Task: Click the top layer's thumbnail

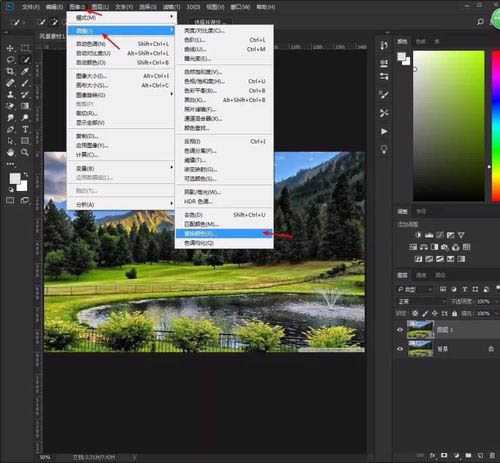Action: coord(420,329)
